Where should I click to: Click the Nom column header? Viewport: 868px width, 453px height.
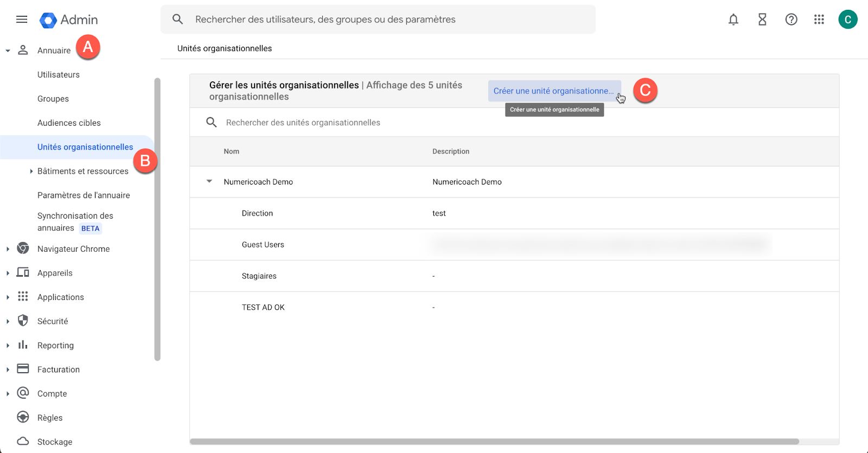click(232, 151)
